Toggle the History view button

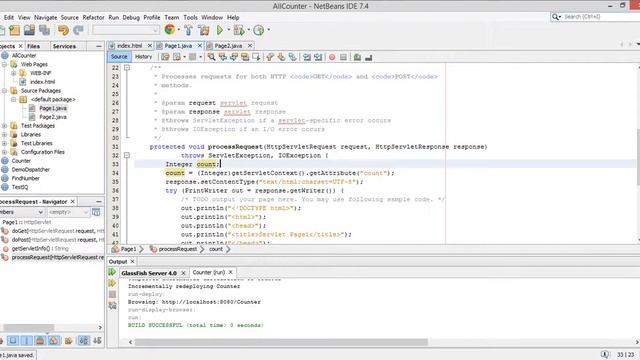click(143, 57)
